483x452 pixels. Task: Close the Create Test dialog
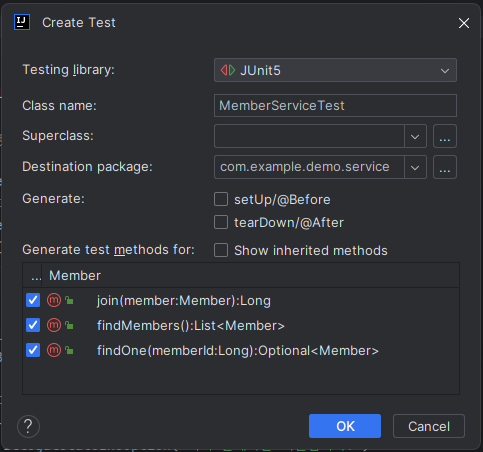pos(464,23)
